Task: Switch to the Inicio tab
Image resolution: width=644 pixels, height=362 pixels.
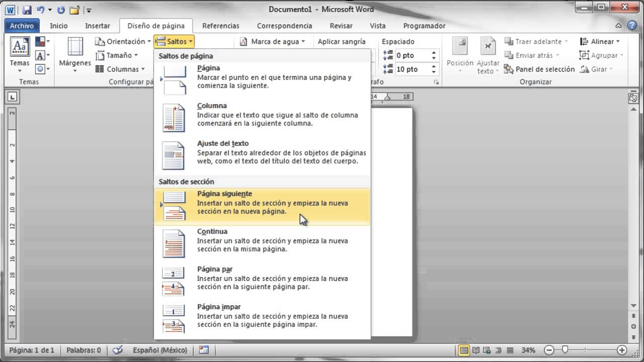Action: pos(58,26)
